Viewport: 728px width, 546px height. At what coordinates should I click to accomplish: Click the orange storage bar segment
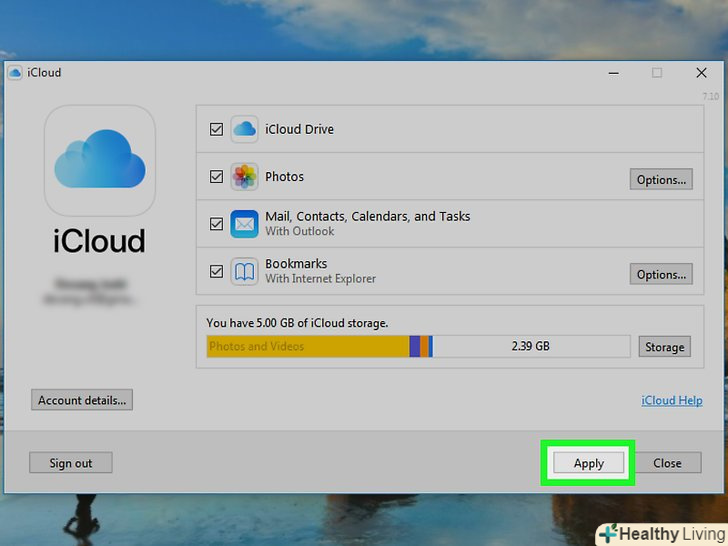(x=424, y=346)
